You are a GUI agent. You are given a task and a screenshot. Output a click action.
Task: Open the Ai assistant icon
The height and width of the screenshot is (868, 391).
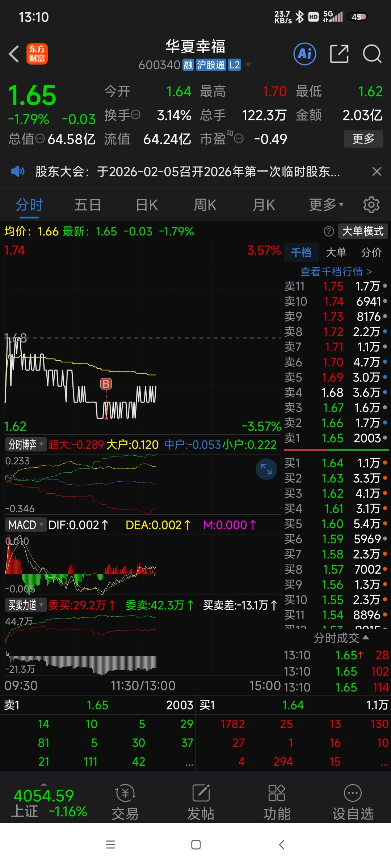pos(304,54)
